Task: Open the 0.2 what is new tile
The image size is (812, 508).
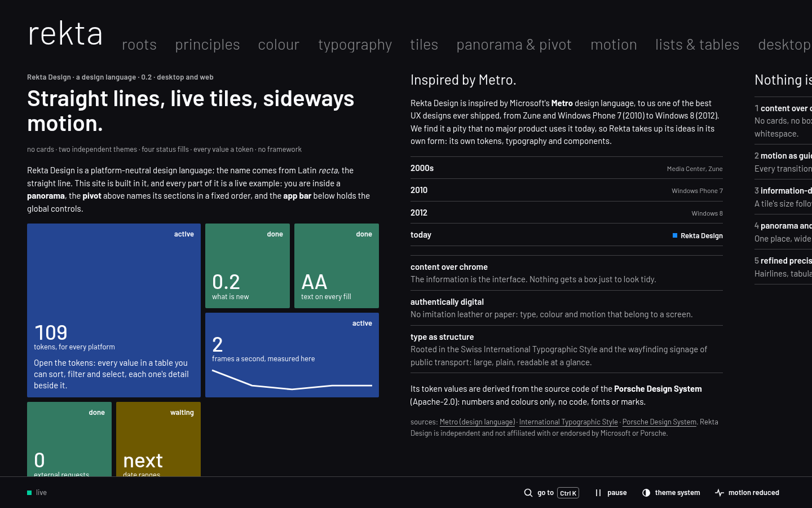Action: [x=248, y=266]
